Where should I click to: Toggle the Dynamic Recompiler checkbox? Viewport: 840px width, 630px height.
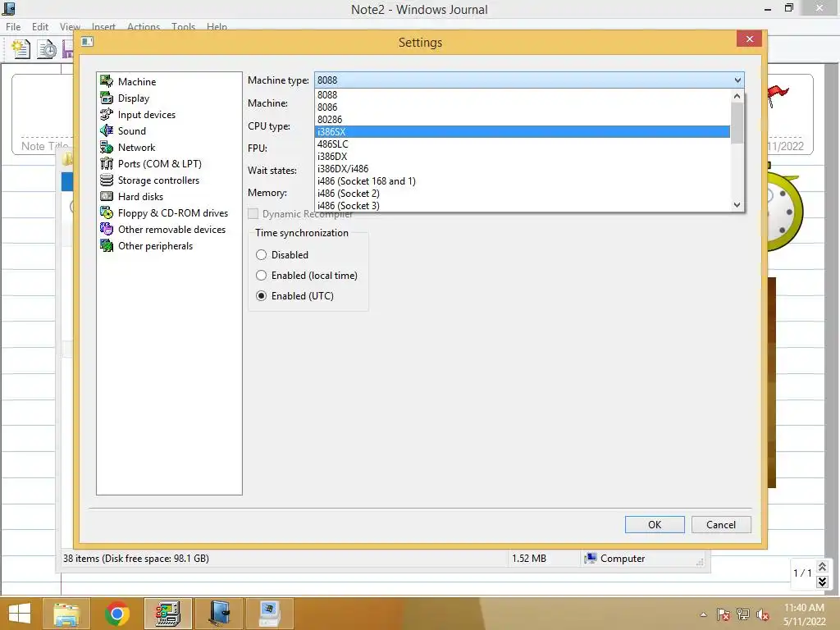(253, 214)
